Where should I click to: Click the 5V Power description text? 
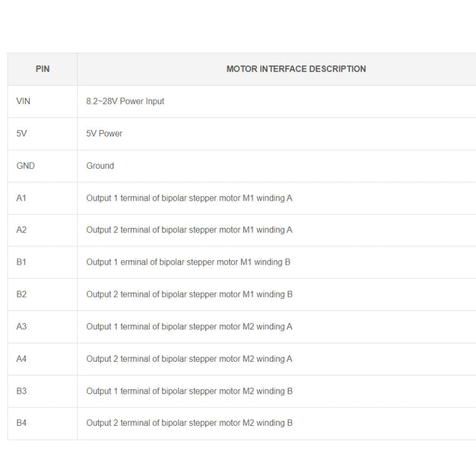pyautogui.click(x=104, y=134)
